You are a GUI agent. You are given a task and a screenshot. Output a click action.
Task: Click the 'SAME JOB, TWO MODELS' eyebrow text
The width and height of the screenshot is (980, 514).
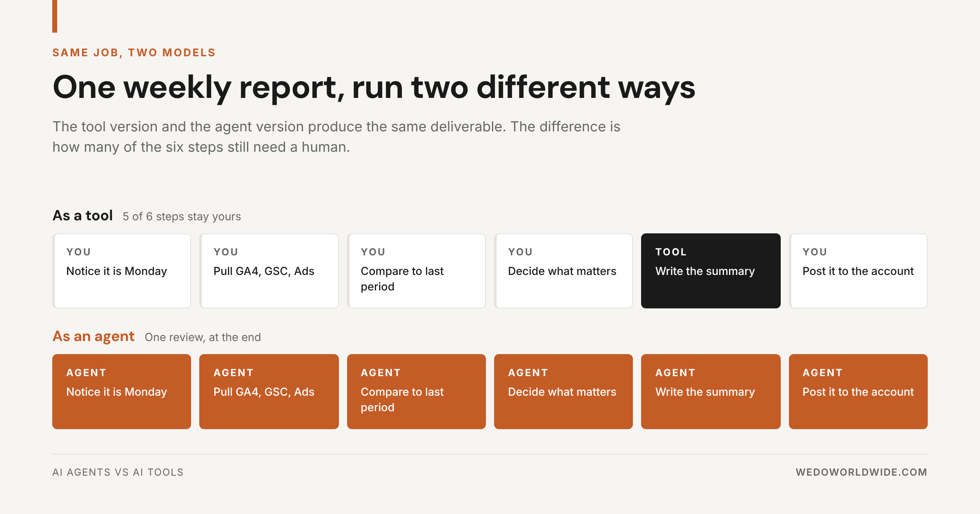(134, 53)
